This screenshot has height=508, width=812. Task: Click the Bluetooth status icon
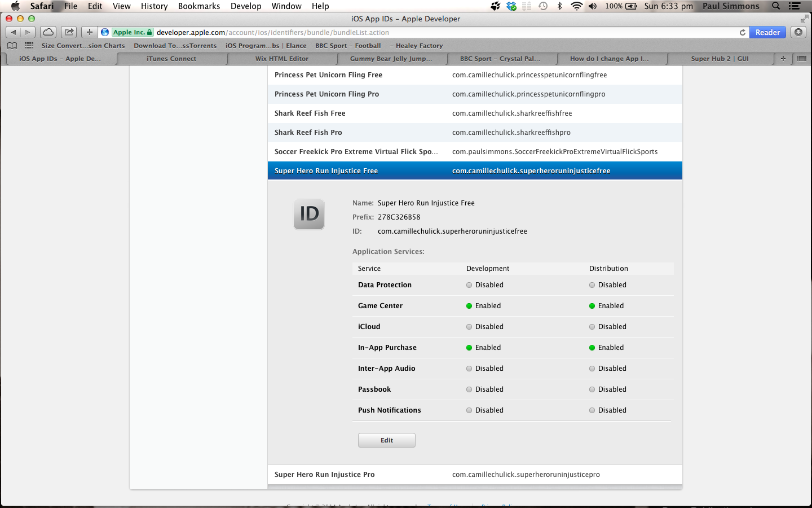[x=559, y=6]
